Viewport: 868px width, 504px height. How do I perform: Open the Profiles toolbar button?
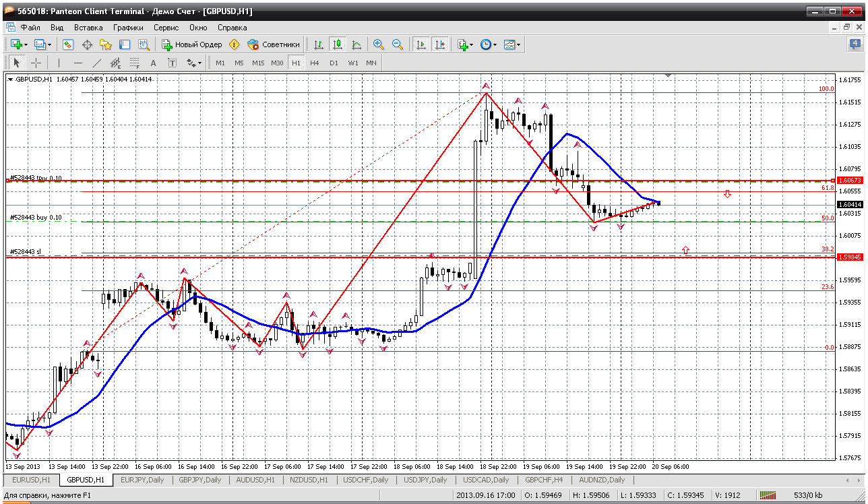click(42, 44)
